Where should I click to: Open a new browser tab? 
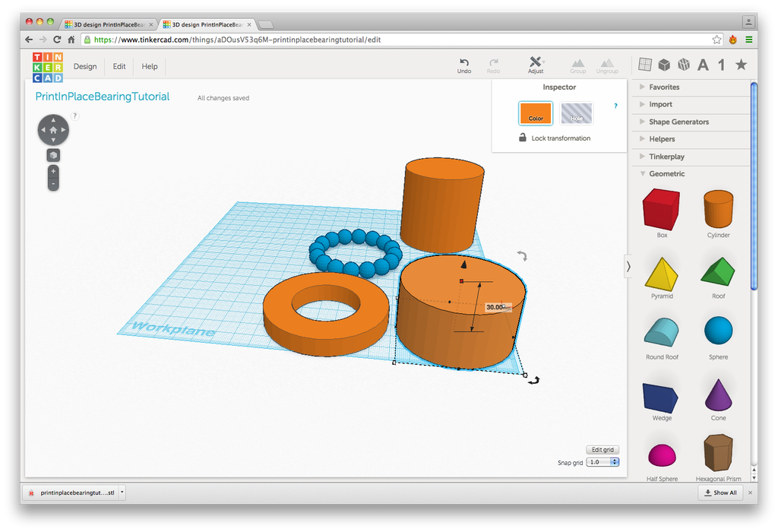[266, 25]
